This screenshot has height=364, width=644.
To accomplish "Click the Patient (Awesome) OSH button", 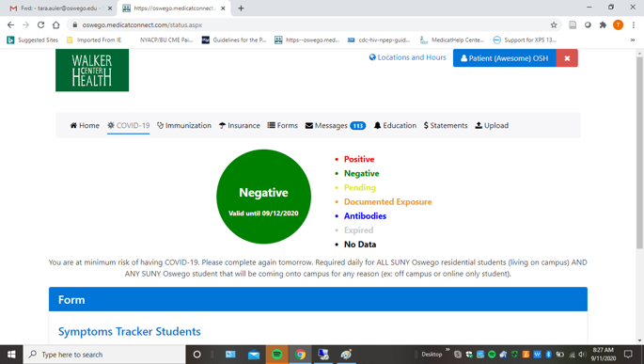I will [504, 58].
